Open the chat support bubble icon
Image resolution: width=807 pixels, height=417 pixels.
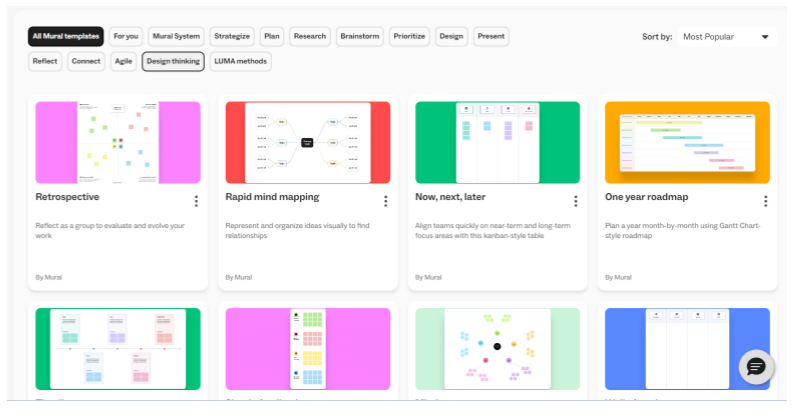point(756,367)
